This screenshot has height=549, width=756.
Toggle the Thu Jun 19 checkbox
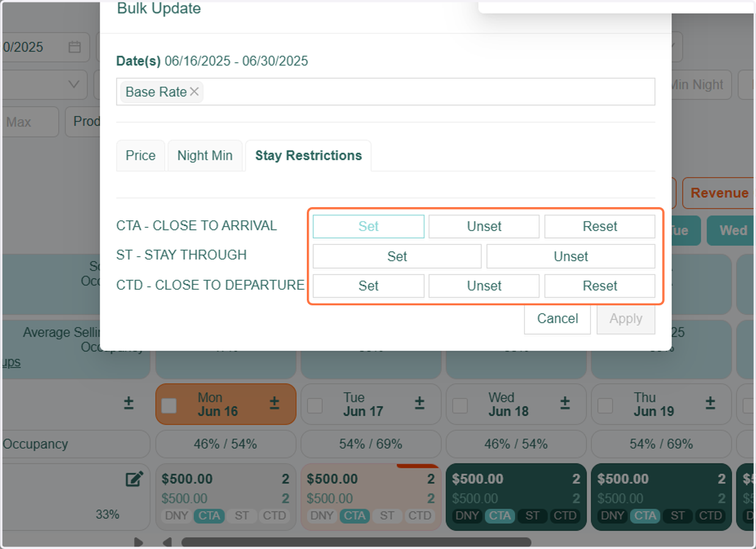coord(605,405)
